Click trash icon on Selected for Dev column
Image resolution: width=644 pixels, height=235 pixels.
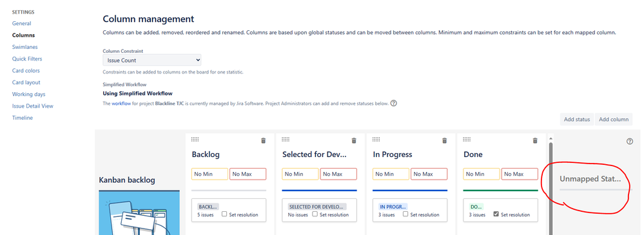tap(354, 140)
